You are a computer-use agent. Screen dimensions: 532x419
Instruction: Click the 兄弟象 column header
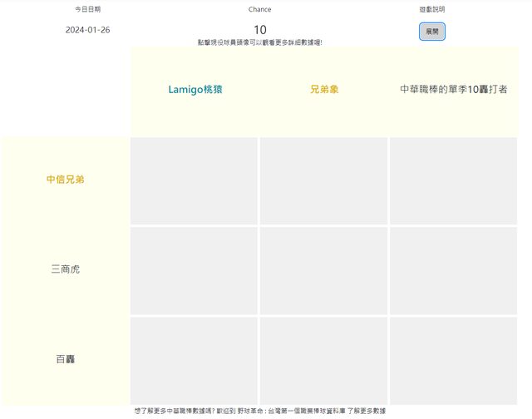coord(324,89)
